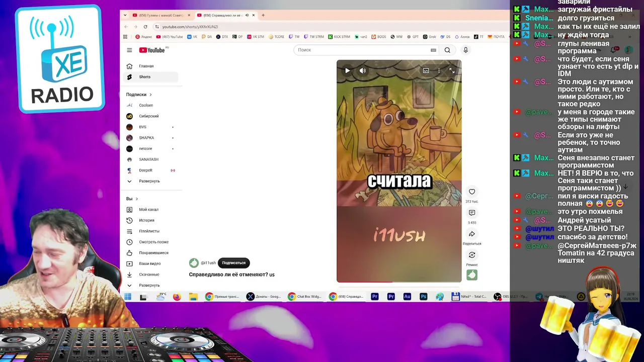Expand the Подписки section arrow

pyautogui.click(x=150, y=95)
